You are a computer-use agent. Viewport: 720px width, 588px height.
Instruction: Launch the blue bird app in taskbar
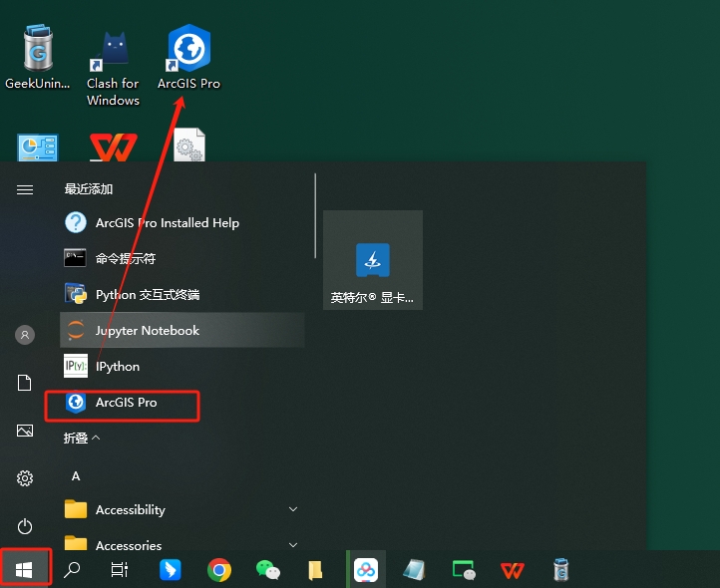171,570
